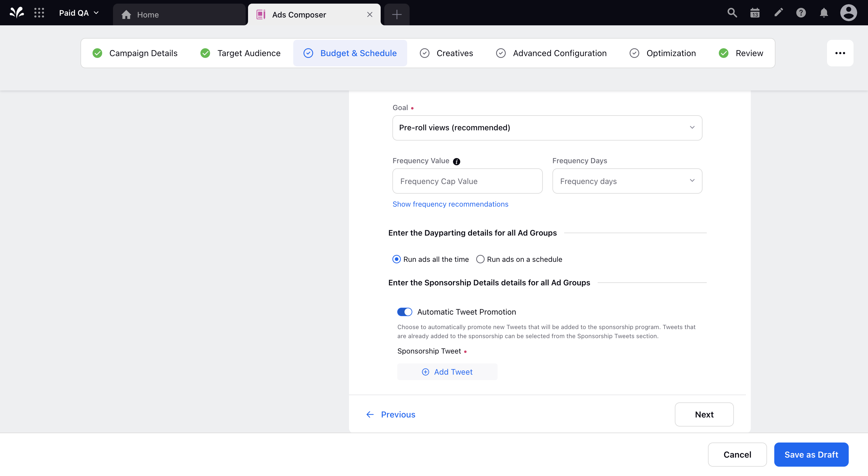Open the Optimization step

[662, 53]
